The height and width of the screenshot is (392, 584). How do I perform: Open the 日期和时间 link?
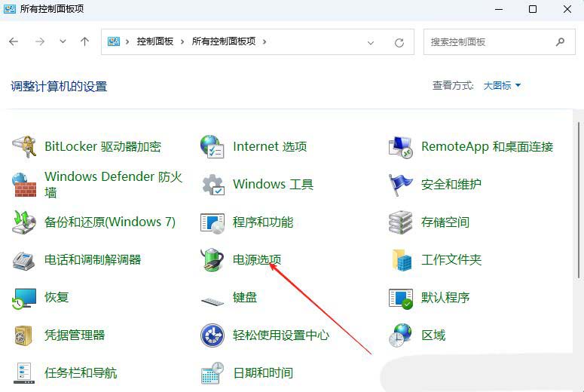pyautogui.click(x=263, y=372)
